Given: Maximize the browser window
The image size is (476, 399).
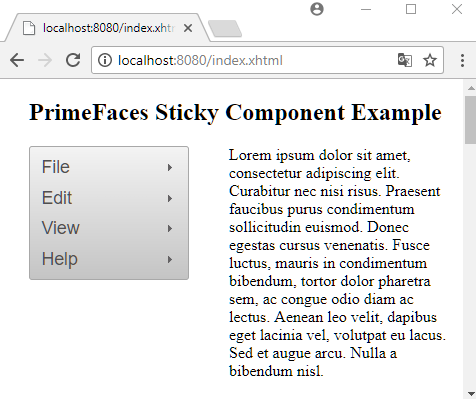Looking at the screenshot, I should pyautogui.click(x=411, y=9).
